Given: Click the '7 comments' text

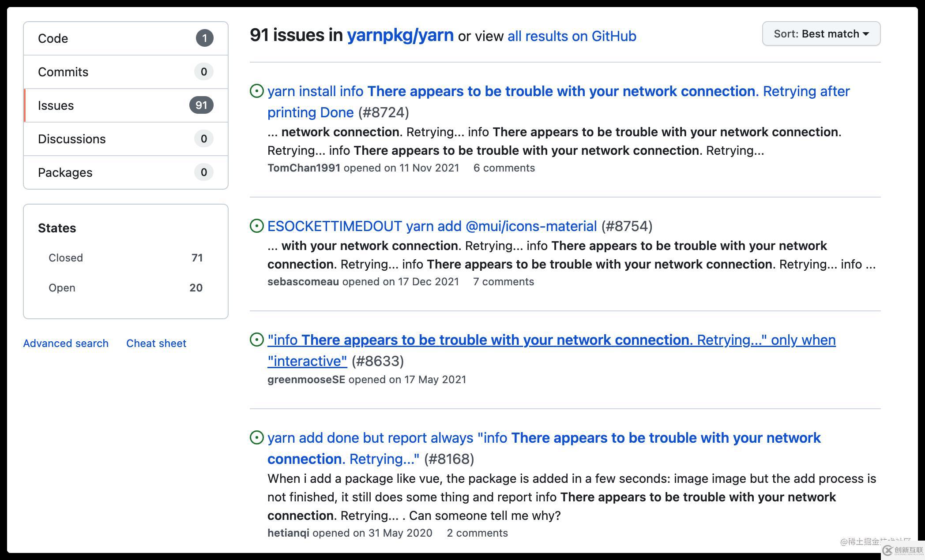Looking at the screenshot, I should pyautogui.click(x=504, y=281).
